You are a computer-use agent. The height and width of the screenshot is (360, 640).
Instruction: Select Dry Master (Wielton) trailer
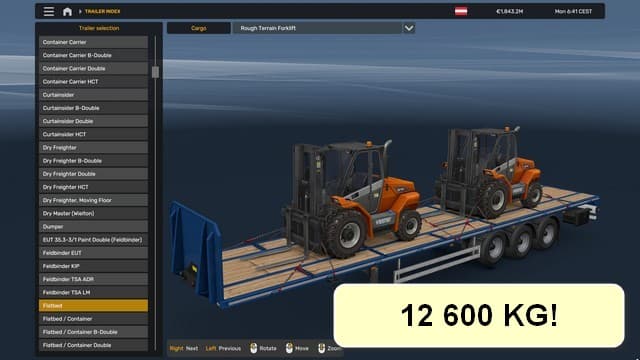coord(93,213)
